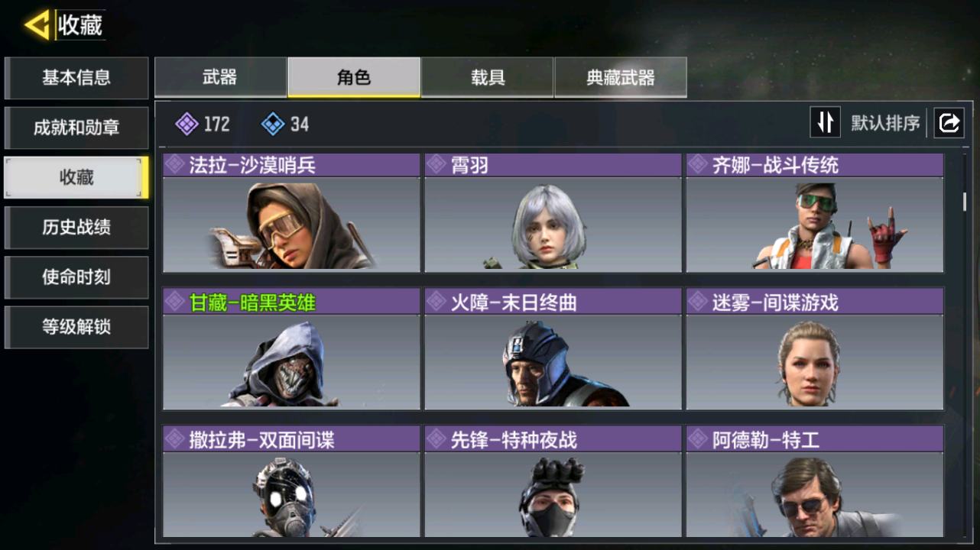This screenshot has height=550, width=980.
Task: Open the 默认排序 sort dropdown
Action: coord(885,123)
